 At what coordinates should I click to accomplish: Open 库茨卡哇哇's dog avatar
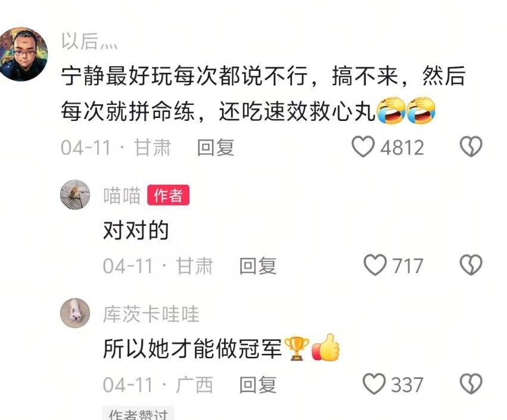[x=75, y=313]
